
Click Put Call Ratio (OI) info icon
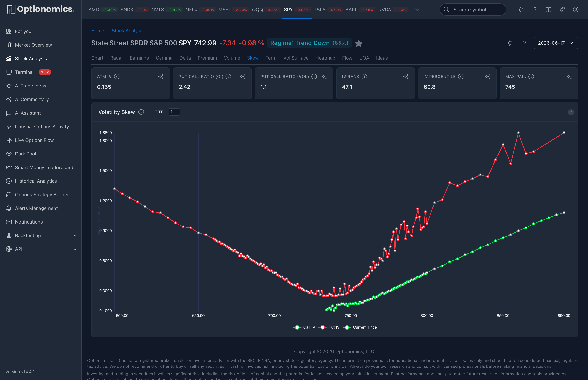[228, 77]
